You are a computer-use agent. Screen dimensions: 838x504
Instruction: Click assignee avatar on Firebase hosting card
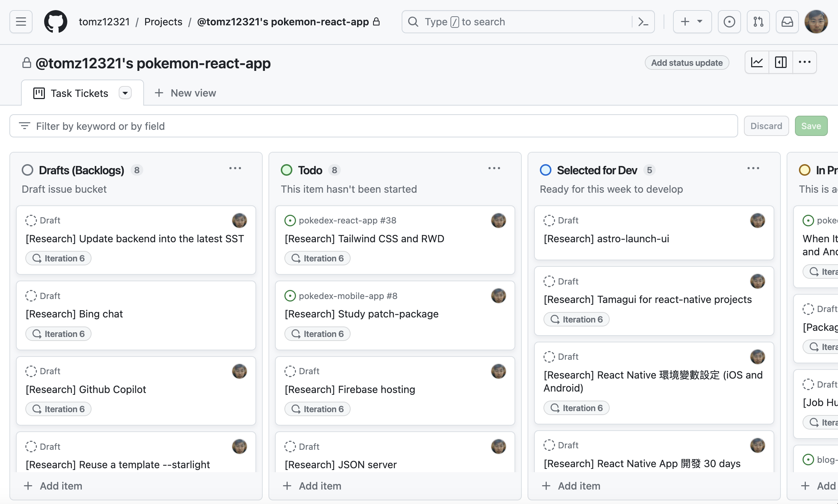click(498, 371)
